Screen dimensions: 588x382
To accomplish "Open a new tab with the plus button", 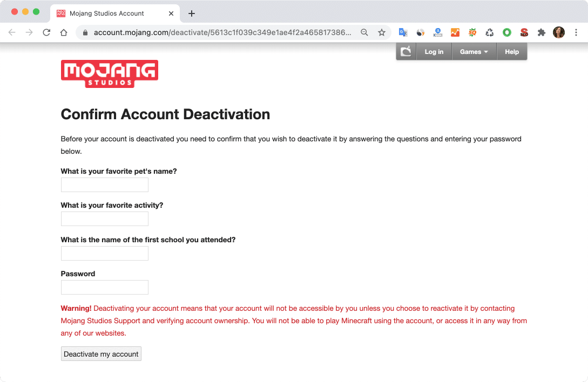I will click(x=192, y=13).
